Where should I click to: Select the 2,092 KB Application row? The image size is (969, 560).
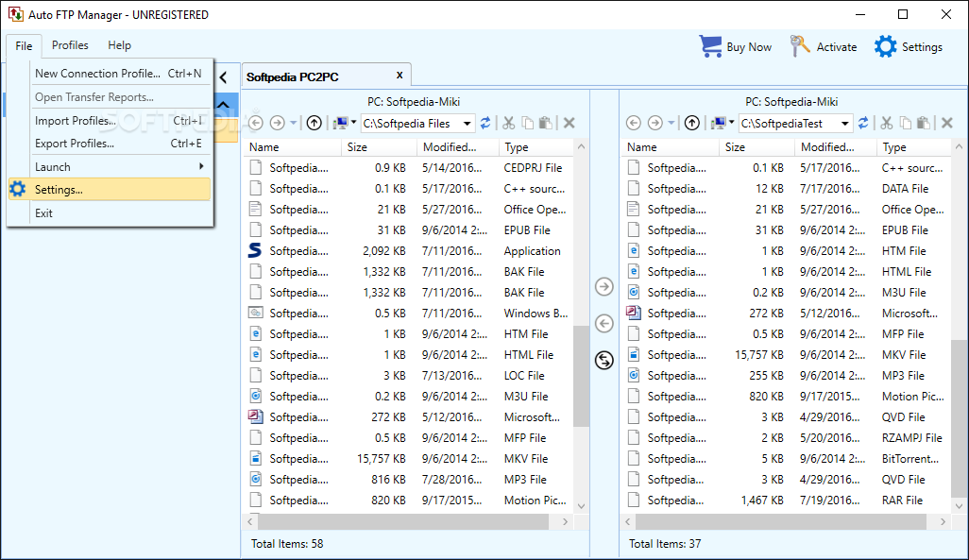pos(409,251)
